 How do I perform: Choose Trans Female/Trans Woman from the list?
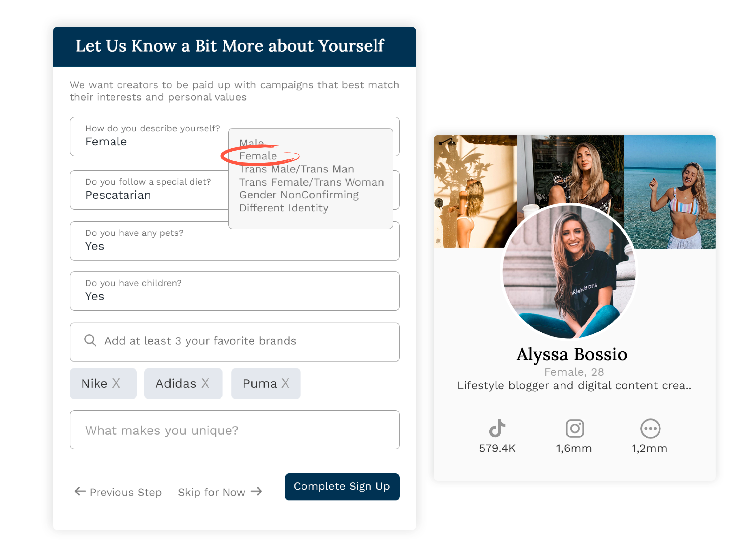311,182
